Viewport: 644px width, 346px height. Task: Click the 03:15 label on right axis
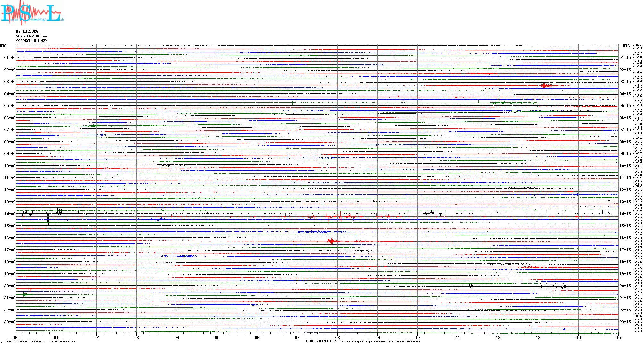point(625,82)
